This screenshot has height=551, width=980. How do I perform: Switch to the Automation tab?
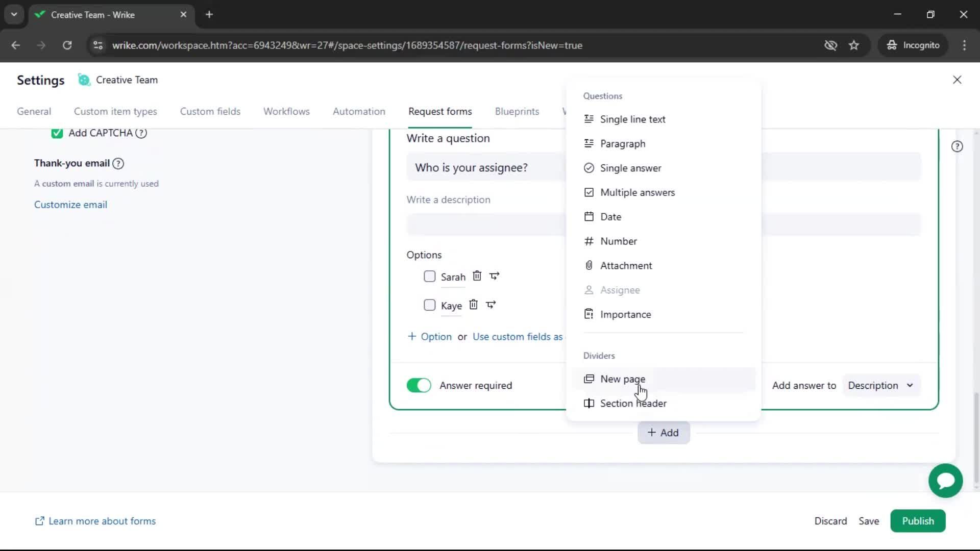[x=359, y=111]
